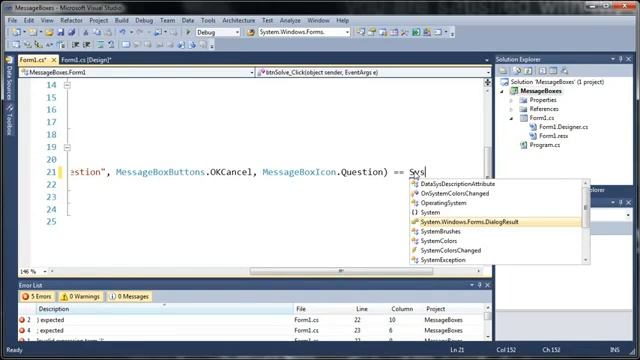640x360 pixels.
Task: Expand the References folder node
Action: pos(511,109)
